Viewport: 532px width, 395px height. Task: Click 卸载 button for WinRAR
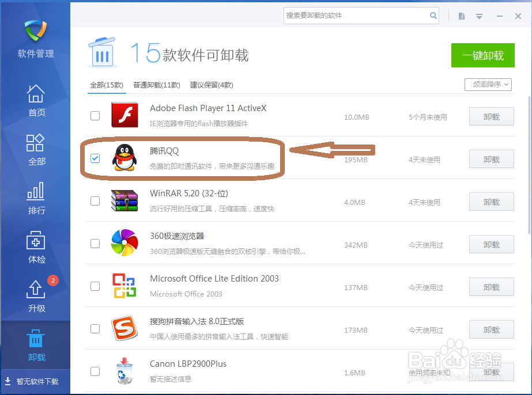coord(491,202)
